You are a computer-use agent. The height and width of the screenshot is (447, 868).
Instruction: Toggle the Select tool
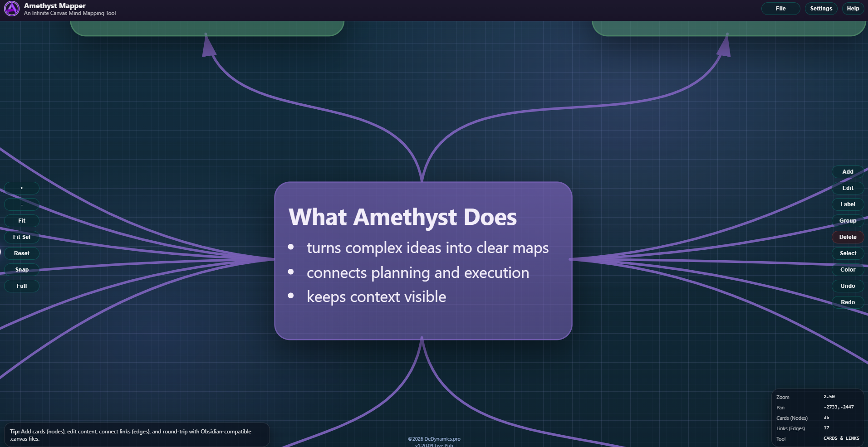(848, 253)
